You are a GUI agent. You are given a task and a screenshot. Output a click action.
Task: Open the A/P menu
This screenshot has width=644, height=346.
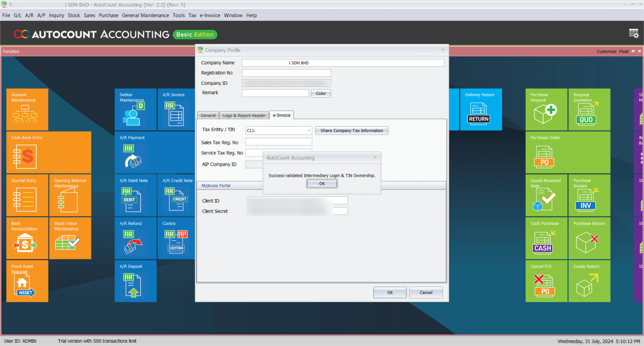[x=41, y=15]
